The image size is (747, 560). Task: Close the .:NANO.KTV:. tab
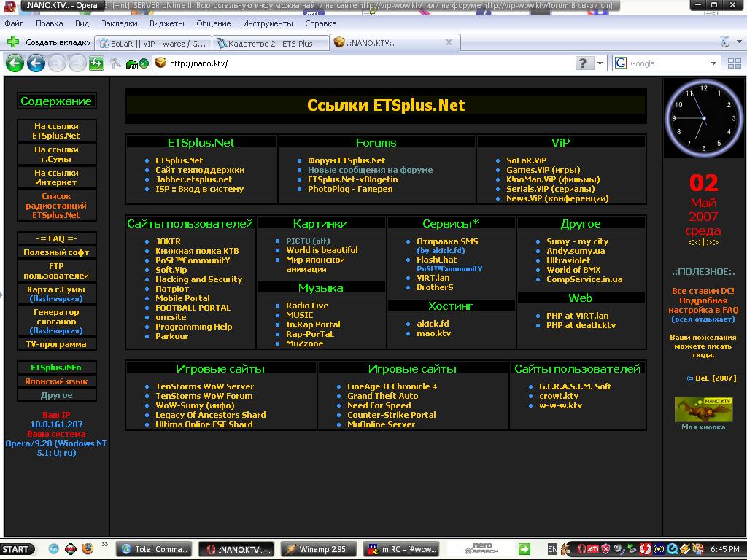449,42
